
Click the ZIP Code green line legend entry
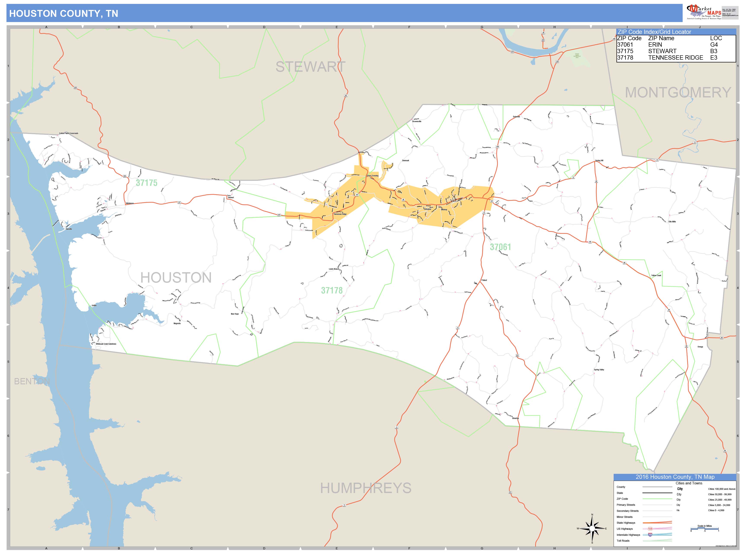(658, 499)
